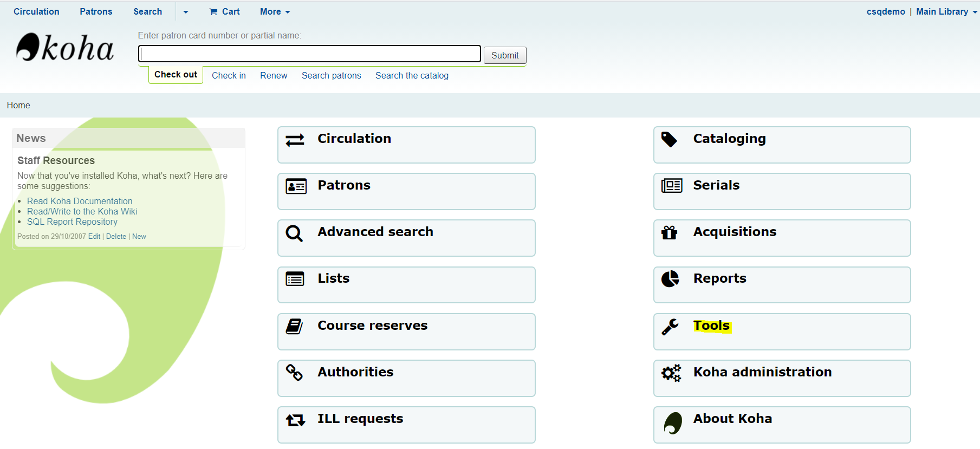Open the Read/Write to the Koha Wiki link

(82, 212)
